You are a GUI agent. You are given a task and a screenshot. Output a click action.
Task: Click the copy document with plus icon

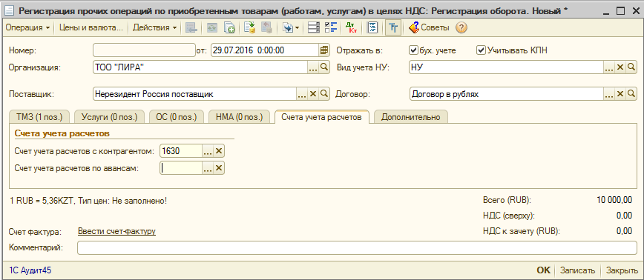[229, 28]
